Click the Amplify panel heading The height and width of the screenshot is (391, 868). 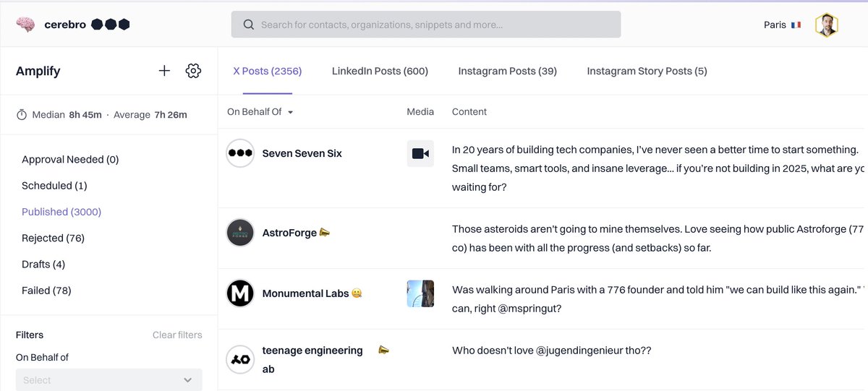coord(38,71)
